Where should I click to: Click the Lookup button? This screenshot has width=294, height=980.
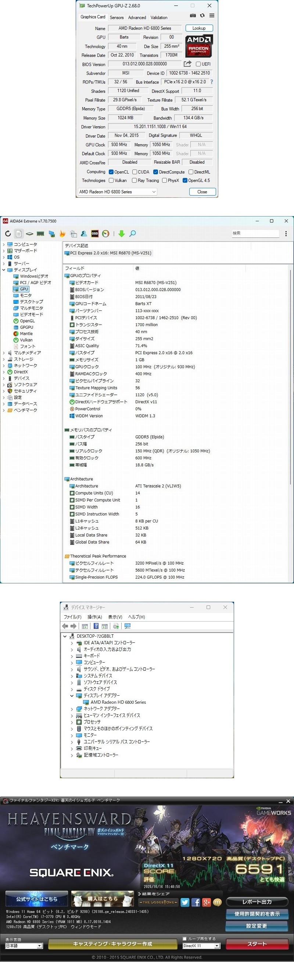(x=199, y=28)
